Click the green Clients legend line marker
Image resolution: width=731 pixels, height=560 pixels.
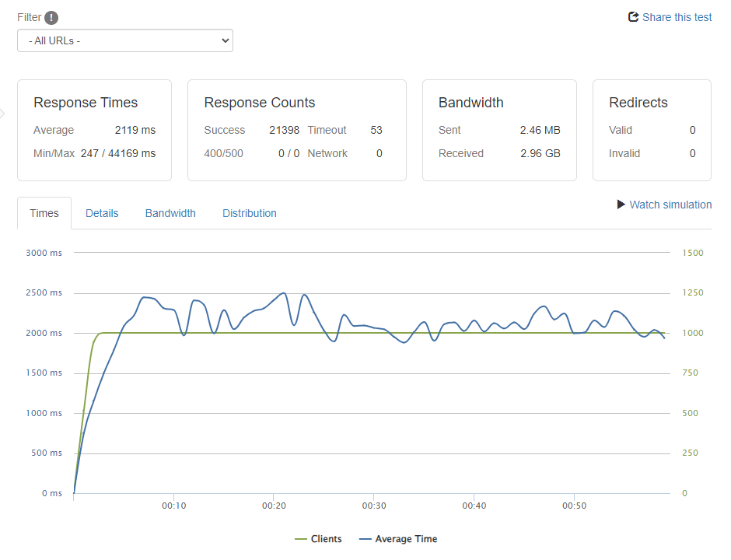300,539
